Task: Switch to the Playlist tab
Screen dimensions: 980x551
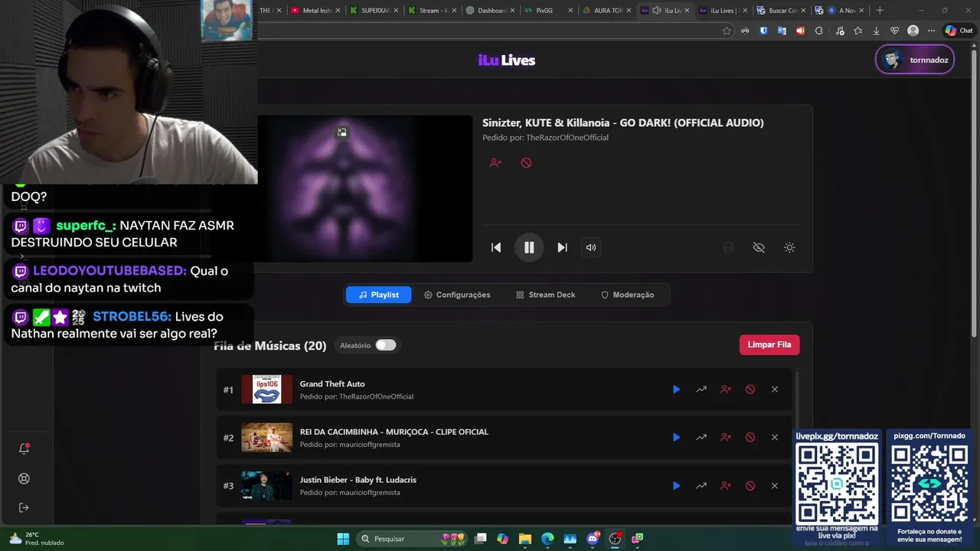Action: point(378,295)
